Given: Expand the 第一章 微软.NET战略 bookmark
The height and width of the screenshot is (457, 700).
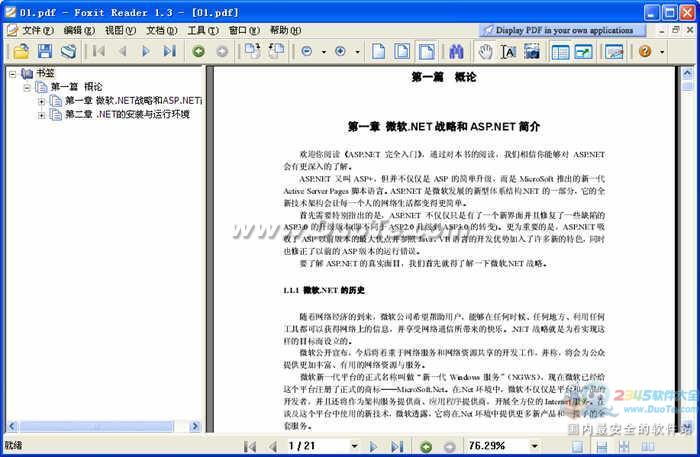Looking at the screenshot, I should 42,101.
